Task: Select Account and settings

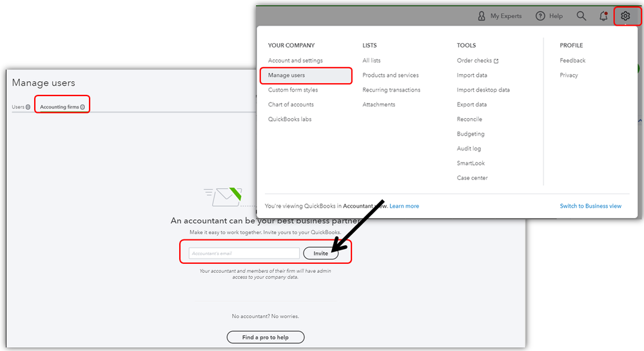Action: point(295,61)
